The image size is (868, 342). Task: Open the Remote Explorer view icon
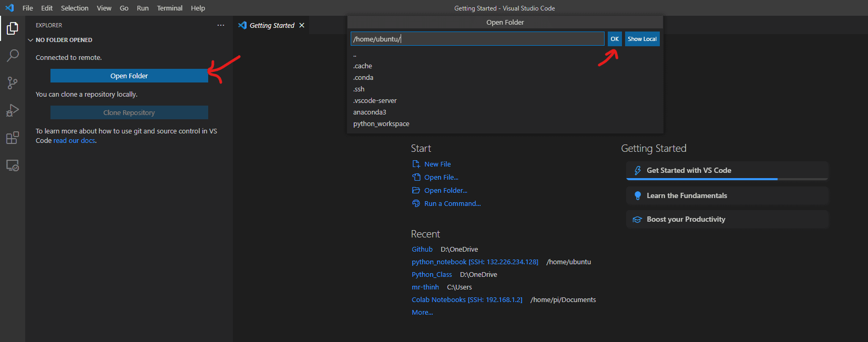13,165
